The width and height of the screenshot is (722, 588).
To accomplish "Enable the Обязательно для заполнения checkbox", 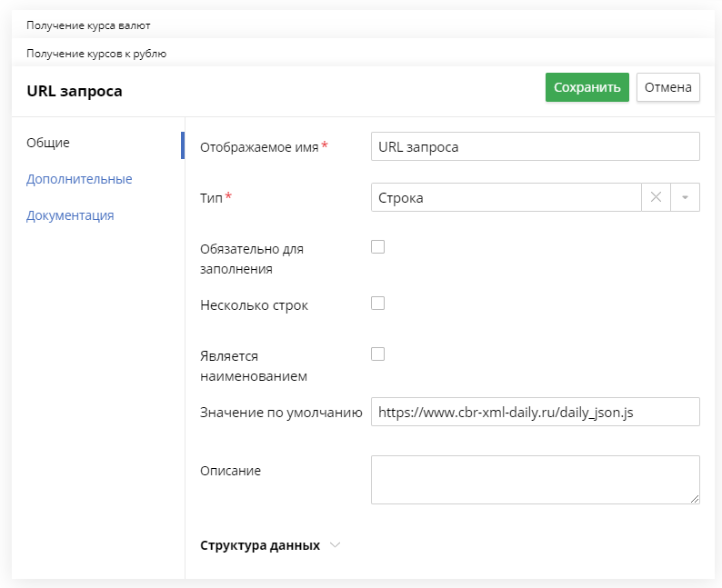I will click(x=377, y=247).
